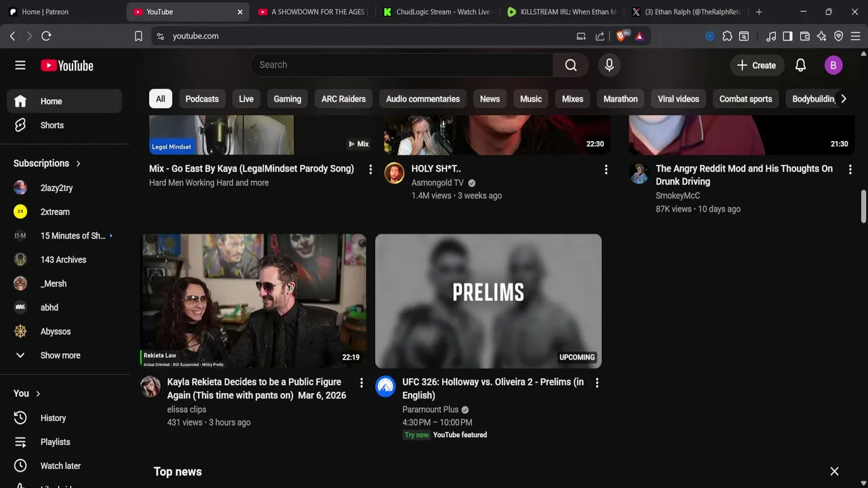Open Watch later in the sidebar
Screen dimensions: 868x488
click(64, 466)
